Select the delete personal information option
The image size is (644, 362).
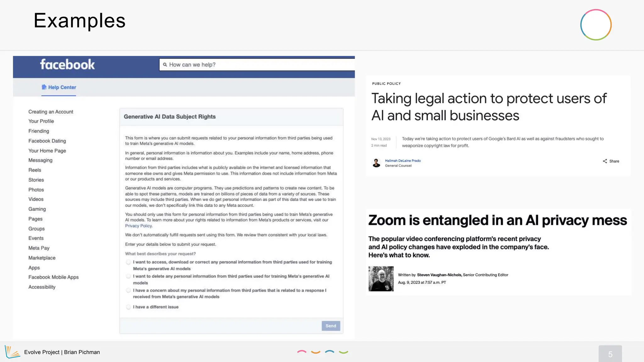[128, 276]
